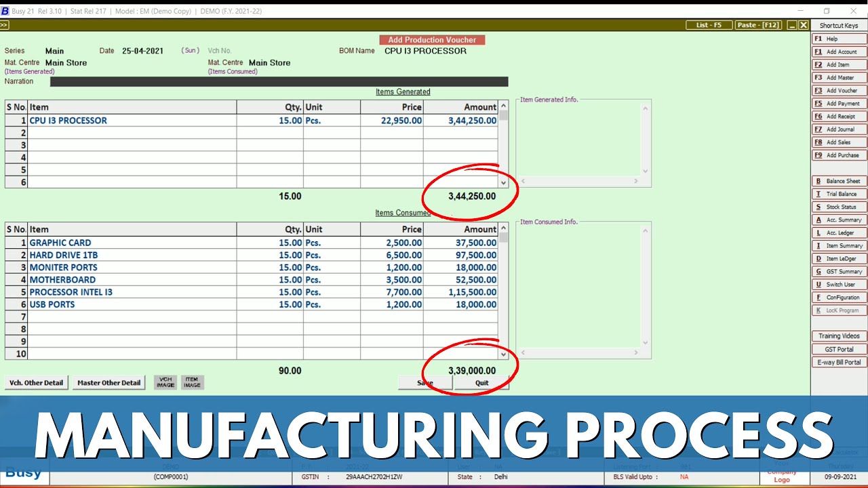Screen dimensions: 868x488
Task: Open GST Summary shortcut
Action: point(839,271)
